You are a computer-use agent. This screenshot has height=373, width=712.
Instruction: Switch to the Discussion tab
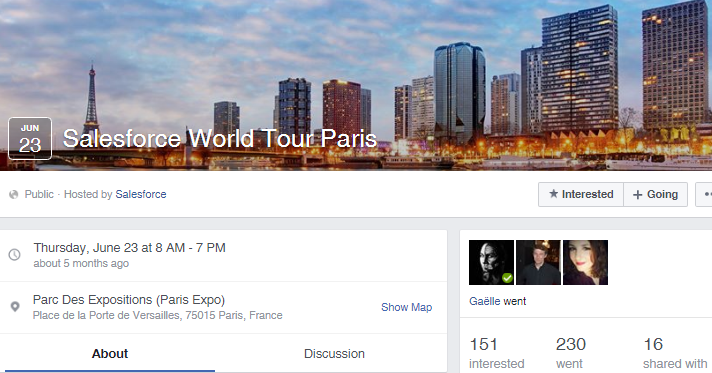pos(334,353)
